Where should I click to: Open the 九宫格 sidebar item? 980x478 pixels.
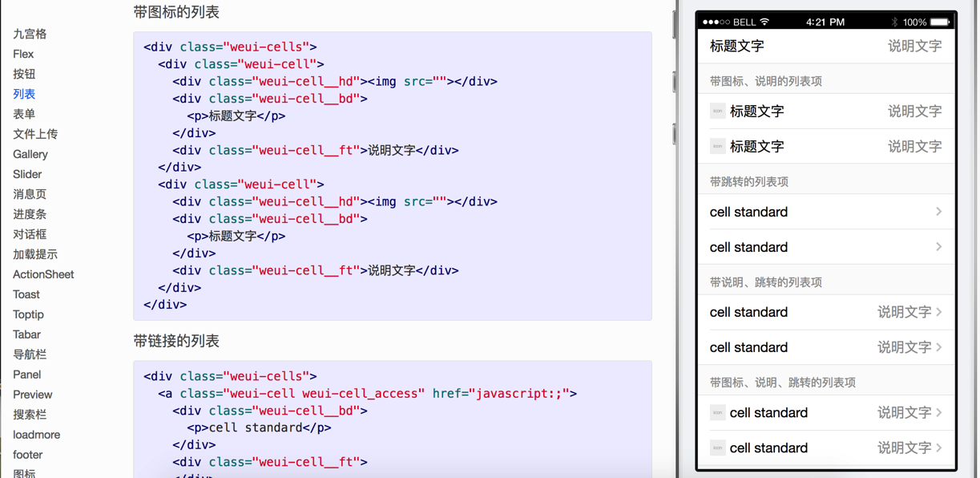[30, 34]
